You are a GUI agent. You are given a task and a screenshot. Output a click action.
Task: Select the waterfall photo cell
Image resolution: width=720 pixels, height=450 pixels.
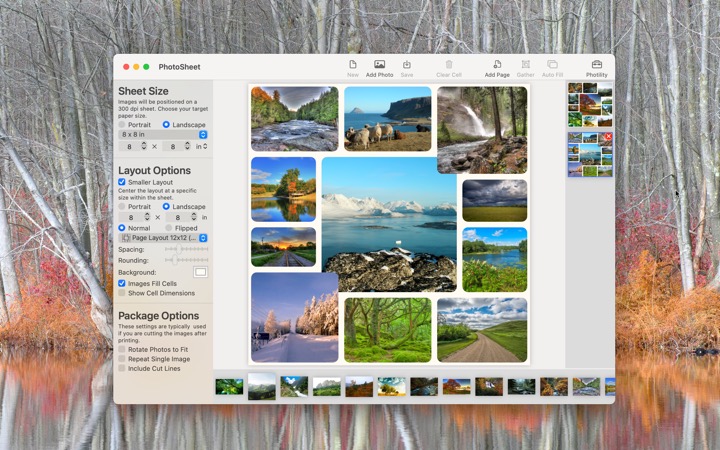coord(482,130)
